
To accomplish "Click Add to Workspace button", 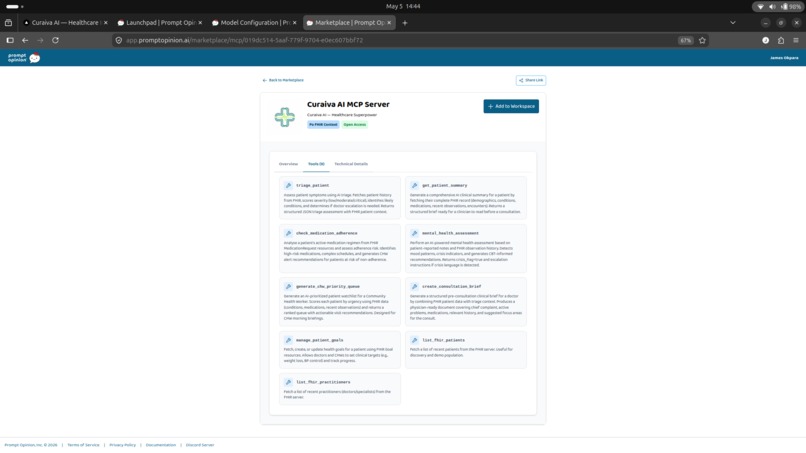I will tap(511, 106).
